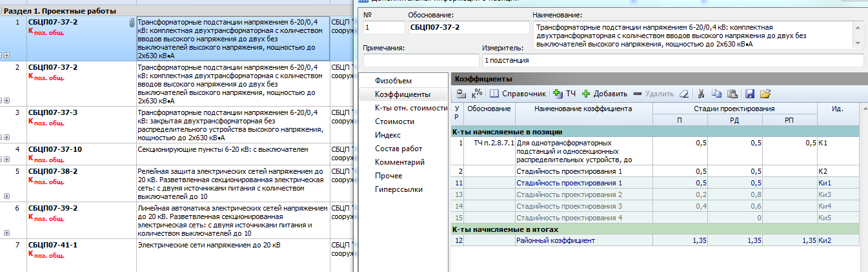
Task: Click the РП stage column header
Action: tap(789, 120)
